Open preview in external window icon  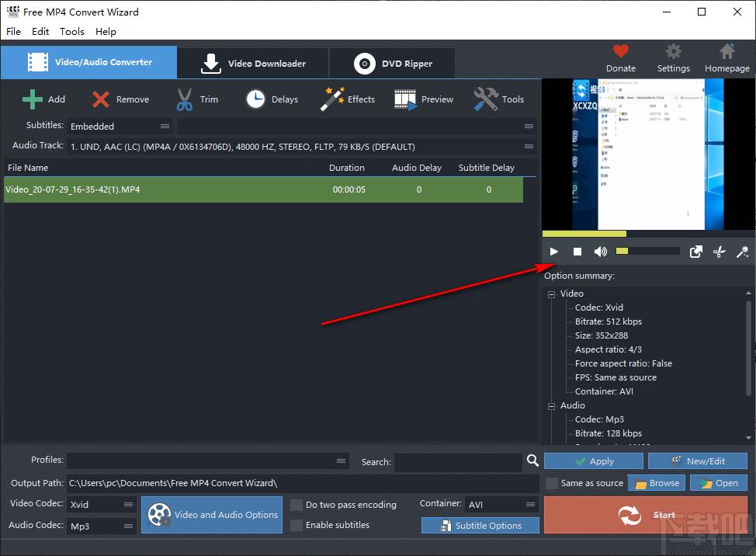[x=695, y=252]
